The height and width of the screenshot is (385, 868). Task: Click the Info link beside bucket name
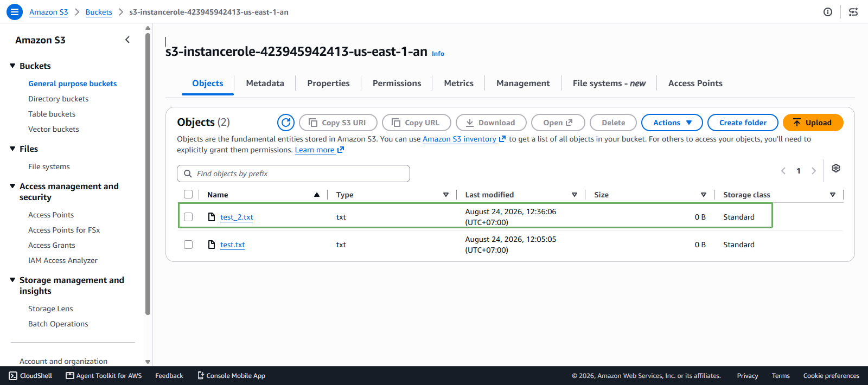pos(438,54)
